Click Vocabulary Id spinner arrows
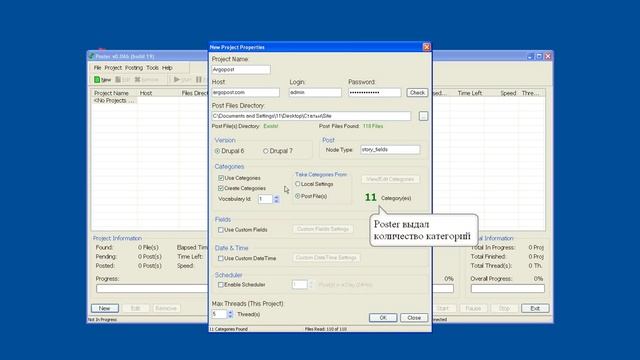The width and height of the screenshot is (640, 360). pos(276,199)
